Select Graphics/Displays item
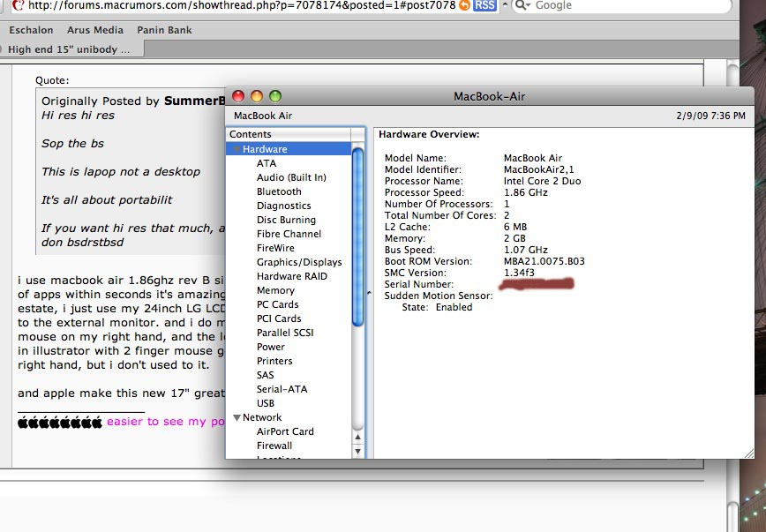 click(299, 262)
